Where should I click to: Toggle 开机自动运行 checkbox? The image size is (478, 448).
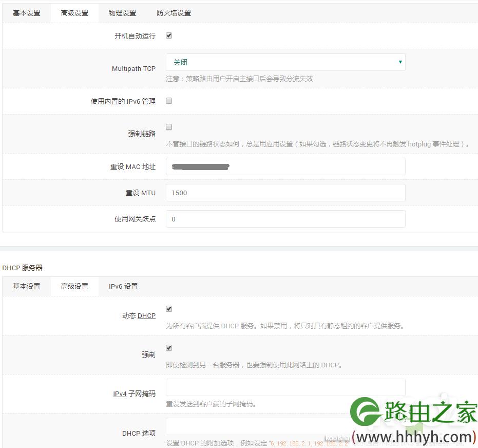point(169,35)
